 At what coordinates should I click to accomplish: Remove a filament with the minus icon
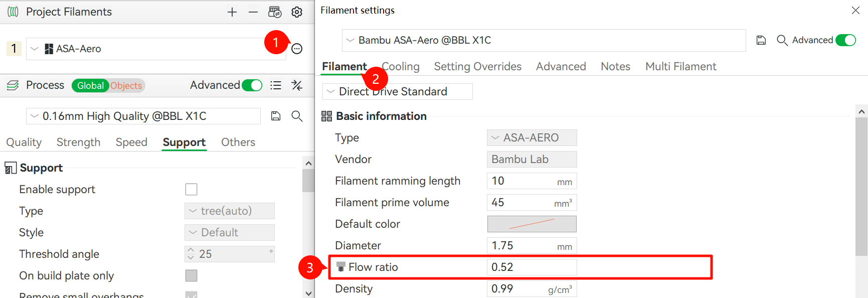point(253,12)
